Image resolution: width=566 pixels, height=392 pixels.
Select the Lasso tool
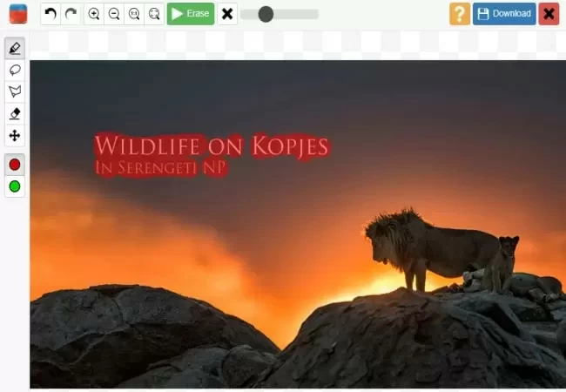tap(15, 70)
